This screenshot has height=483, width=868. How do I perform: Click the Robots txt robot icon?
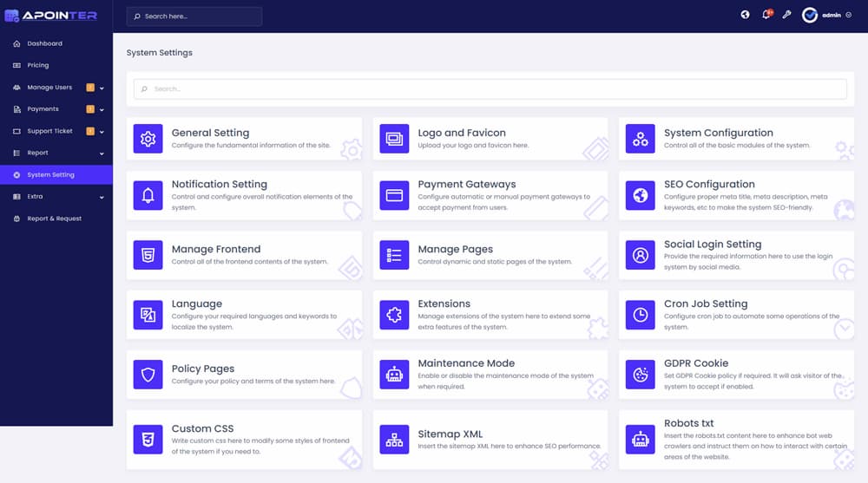(640, 440)
